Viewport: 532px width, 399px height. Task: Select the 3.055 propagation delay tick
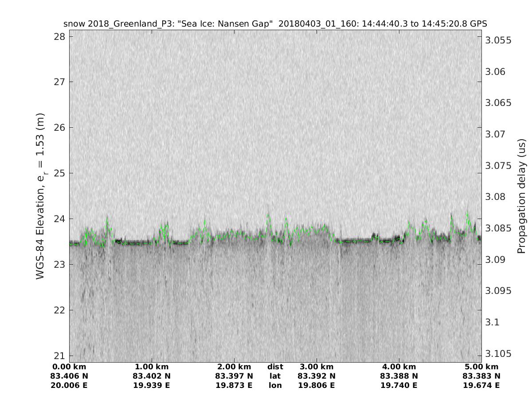[x=498, y=40]
